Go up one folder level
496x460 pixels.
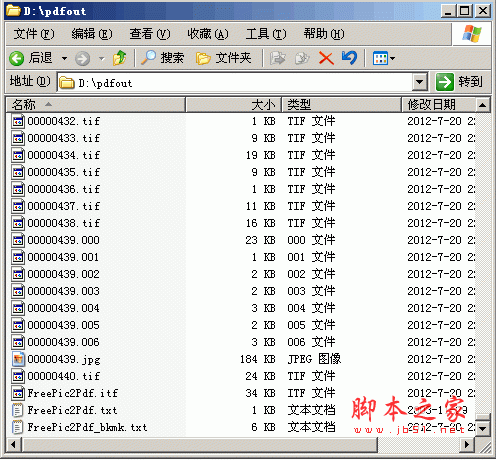120,58
